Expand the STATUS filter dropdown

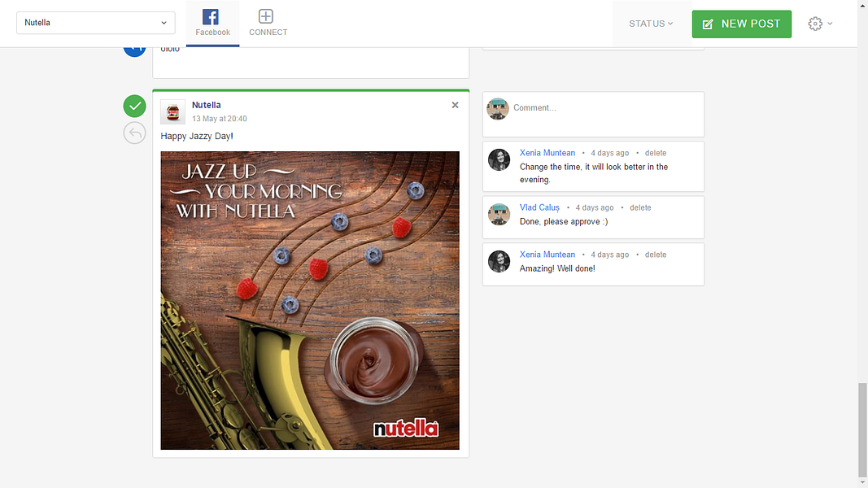pos(651,24)
